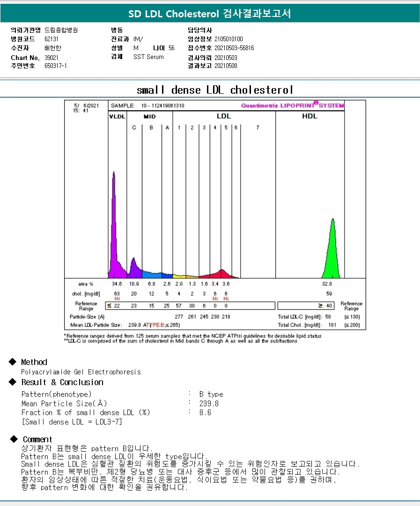Click the department value 'IM/'
The height and width of the screenshot is (506, 420).
tap(138, 39)
